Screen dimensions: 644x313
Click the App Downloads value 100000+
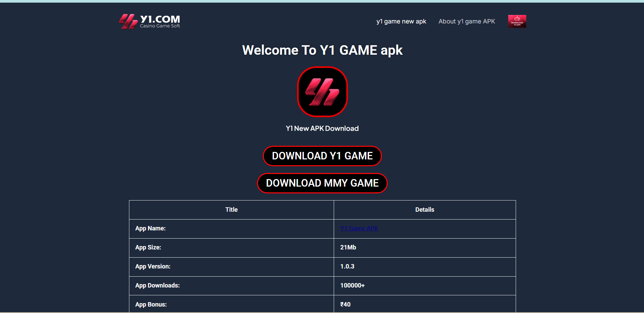(x=352, y=285)
